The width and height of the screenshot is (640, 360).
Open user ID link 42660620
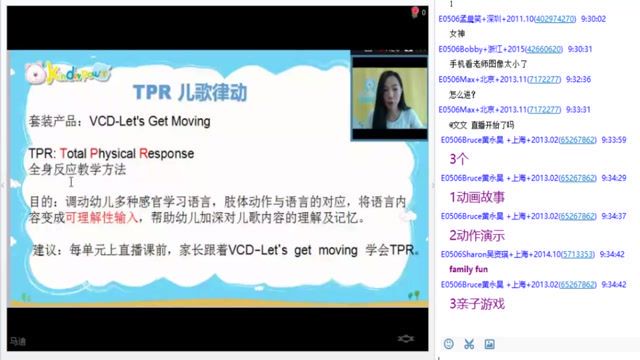coord(543,49)
